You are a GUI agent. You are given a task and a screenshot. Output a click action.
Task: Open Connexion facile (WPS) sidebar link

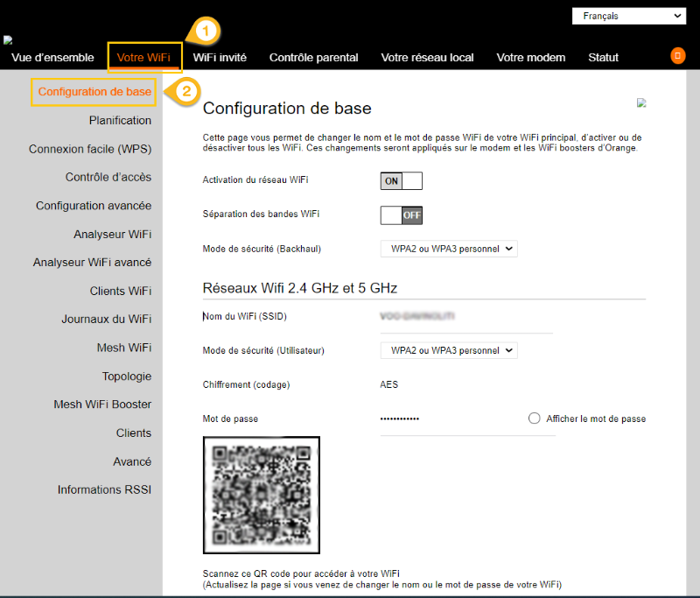pos(90,149)
